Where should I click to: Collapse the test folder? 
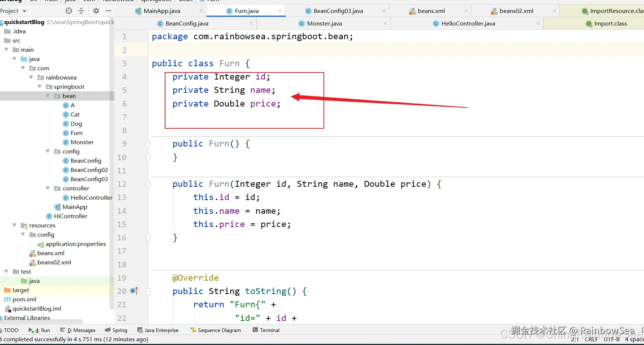pos(6,271)
